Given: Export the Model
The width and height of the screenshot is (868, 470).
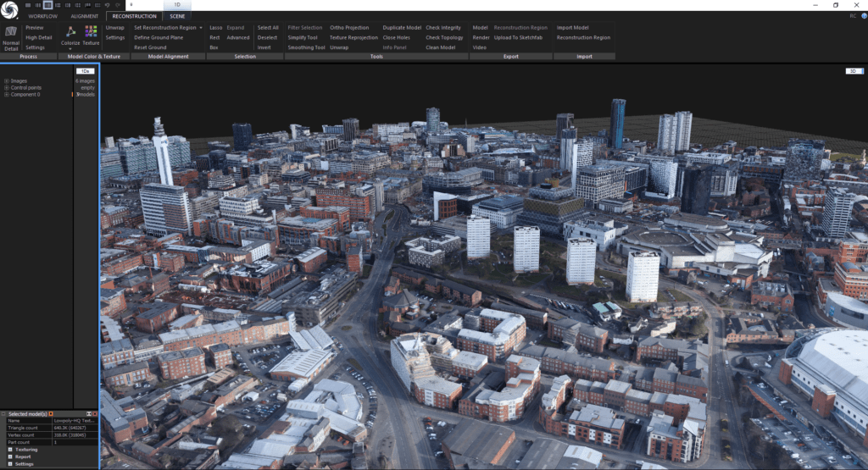Looking at the screenshot, I should tap(480, 28).
